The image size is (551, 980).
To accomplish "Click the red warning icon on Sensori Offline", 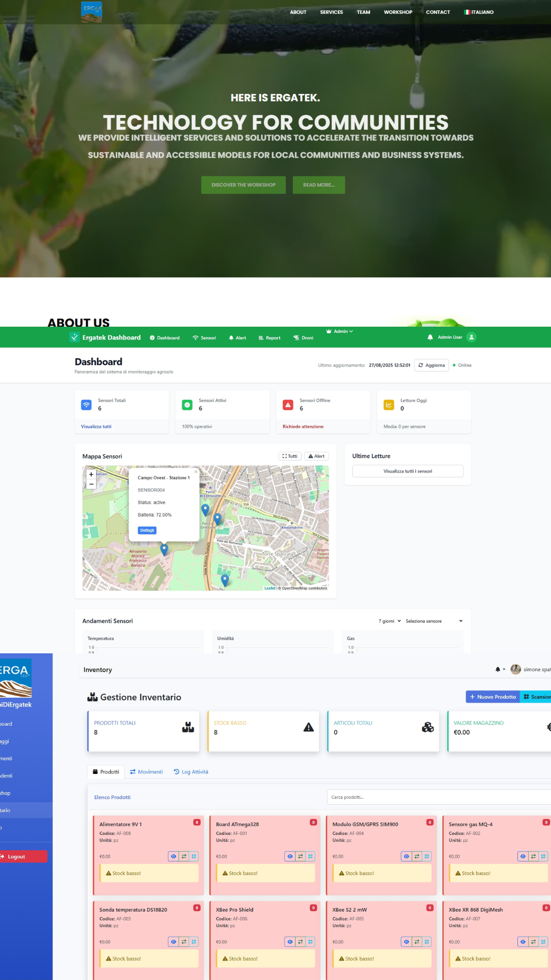I will 288,405.
